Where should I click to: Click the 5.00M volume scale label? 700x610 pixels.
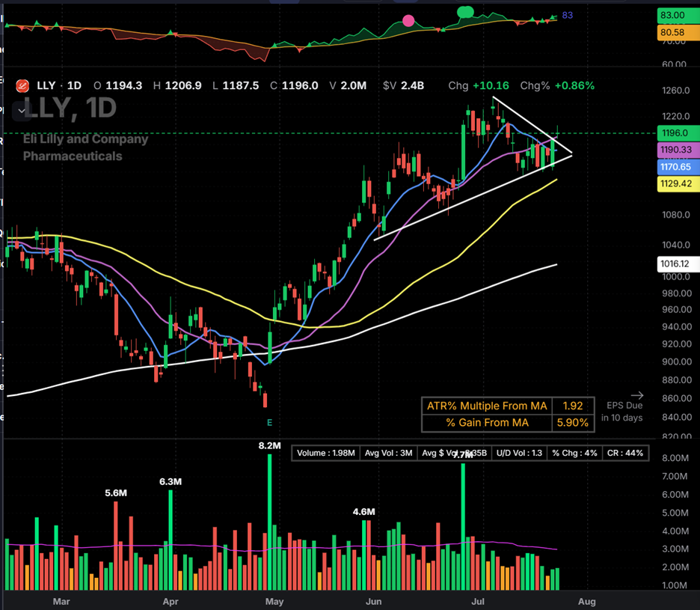pyautogui.click(x=675, y=513)
